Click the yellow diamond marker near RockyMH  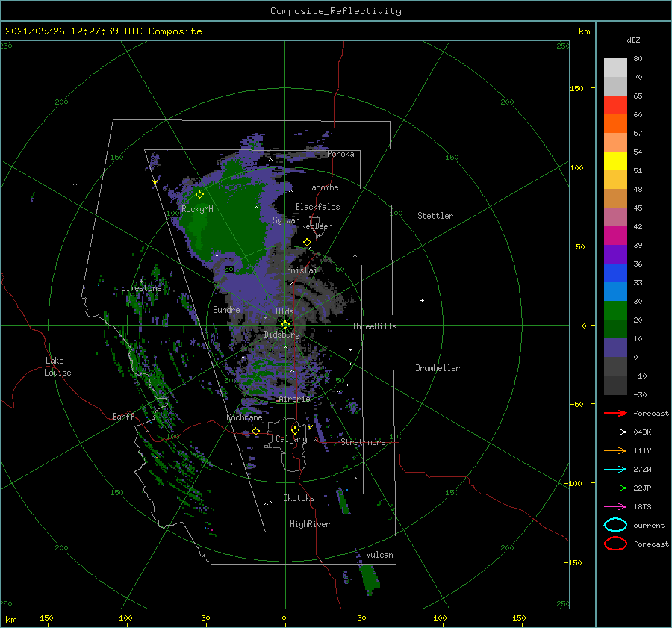point(199,195)
